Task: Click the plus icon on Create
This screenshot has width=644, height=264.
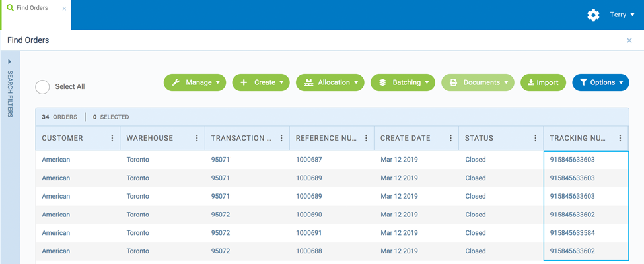Action: (x=244, y=82)
